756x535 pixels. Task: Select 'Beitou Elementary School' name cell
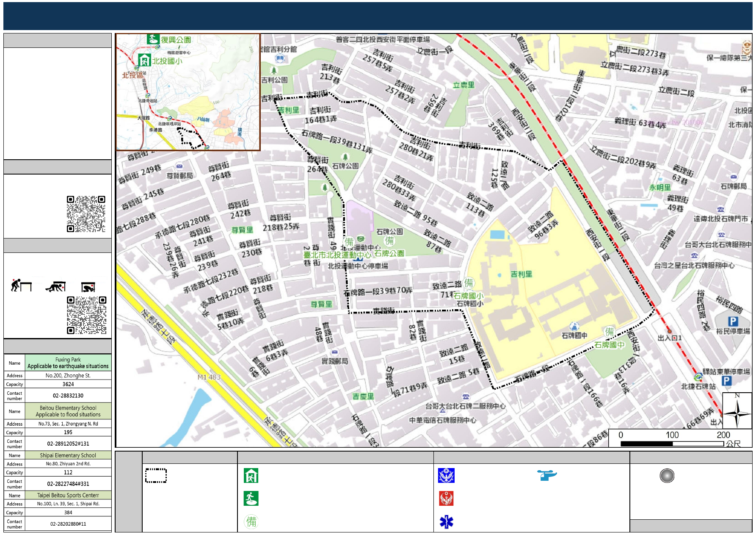68,411
